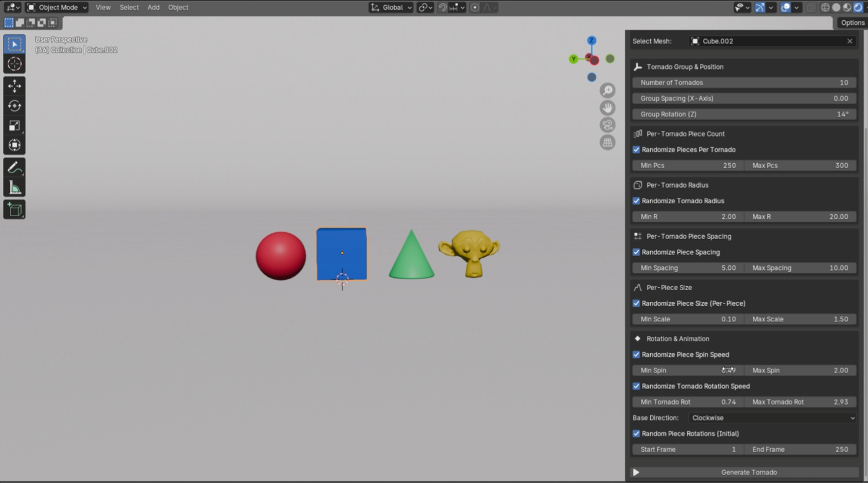Viewport: 868px width, 483px height.
Task: Adjust the Number of Tornados slider
Action: click(745, 83)
